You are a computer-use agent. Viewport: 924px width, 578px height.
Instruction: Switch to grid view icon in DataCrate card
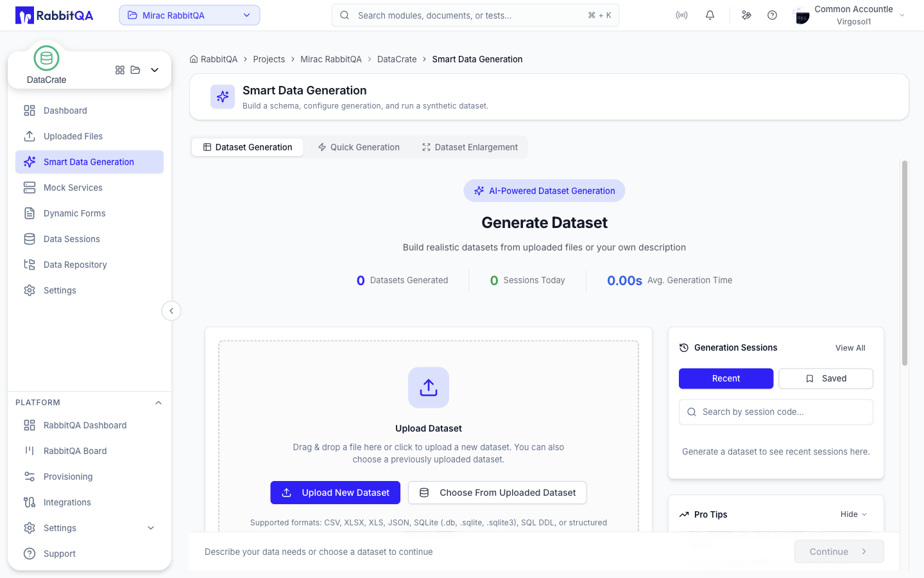pos(120,70)
